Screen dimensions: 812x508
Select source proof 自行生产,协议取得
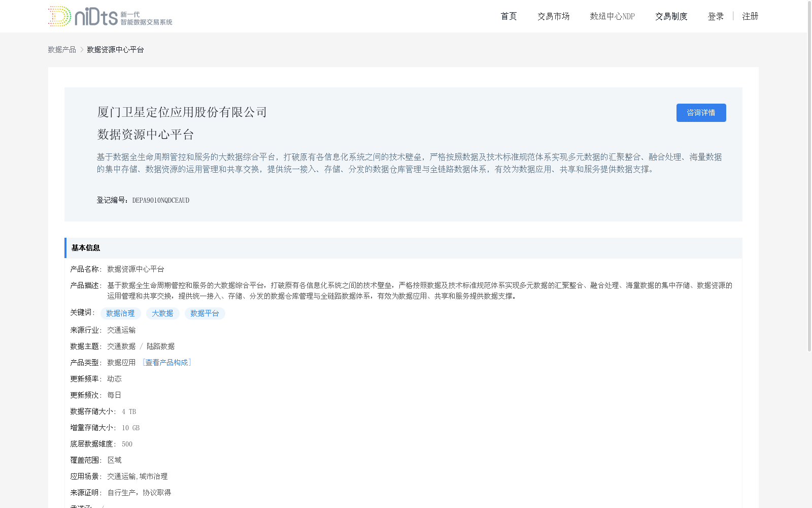tap(139, 493)
